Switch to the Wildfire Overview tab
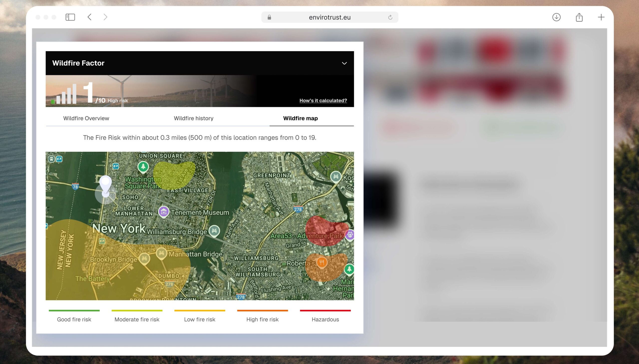639x364 pixels. point(86,118)
